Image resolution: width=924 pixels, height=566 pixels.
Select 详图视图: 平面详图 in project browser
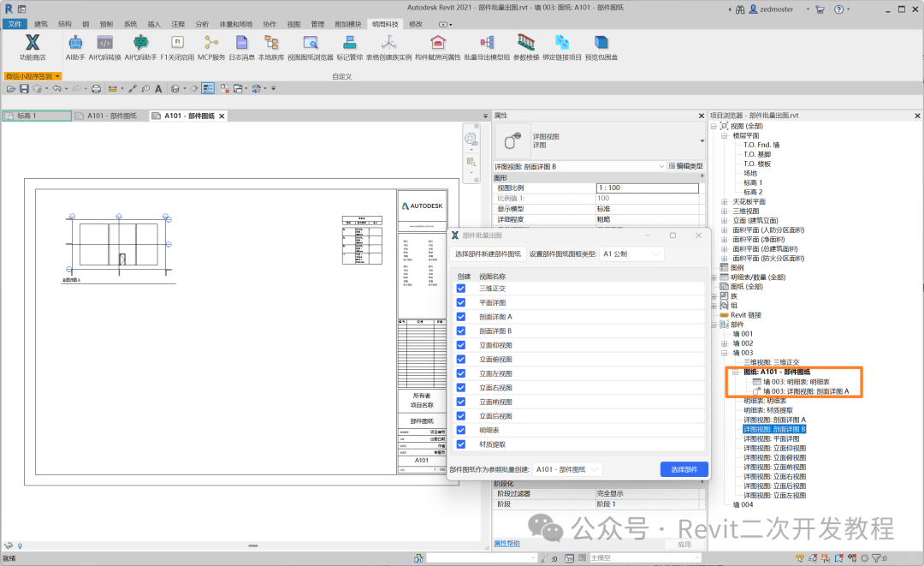[x=772, y=438]
